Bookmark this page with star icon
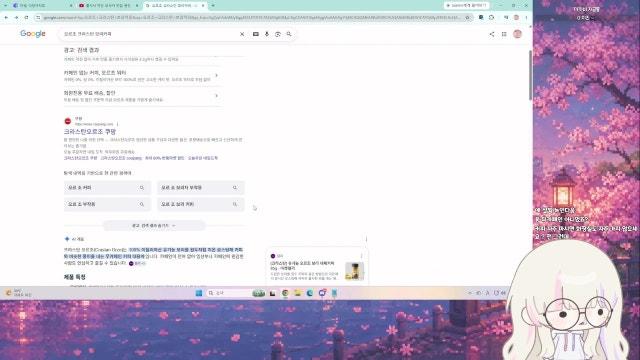Image resolution: width=640 pixels, height=360 pixels. pyautogui.click(x=467, y=18)
